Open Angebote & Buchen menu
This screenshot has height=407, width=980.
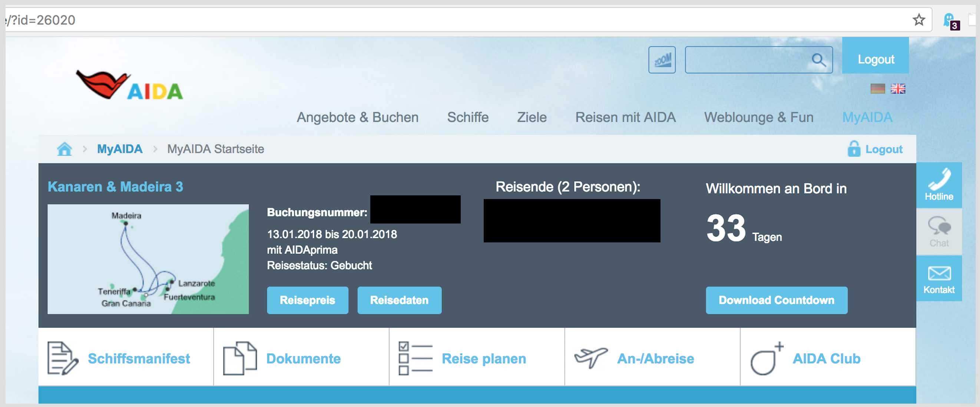coord(357,117)
